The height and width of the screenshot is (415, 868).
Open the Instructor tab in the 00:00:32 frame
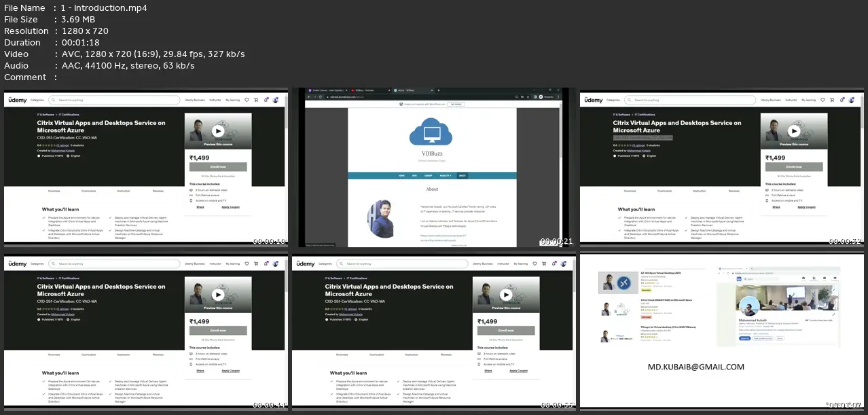click(700, 191)
